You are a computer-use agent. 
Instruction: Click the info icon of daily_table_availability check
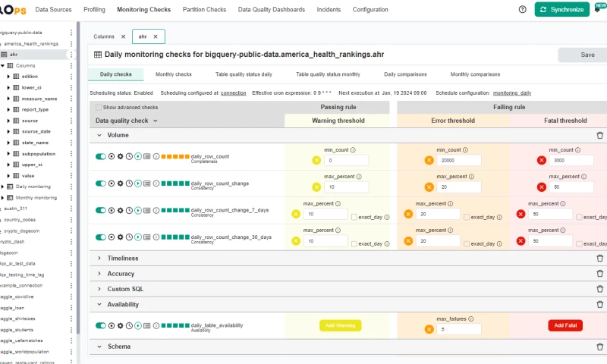(x=156, y=325)
